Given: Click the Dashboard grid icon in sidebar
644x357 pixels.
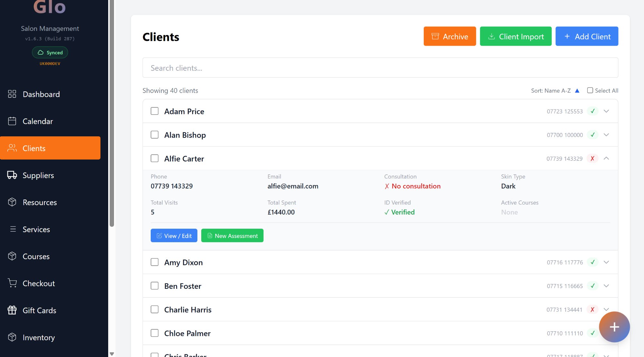Looking at the screenshot, I should 12,94.
